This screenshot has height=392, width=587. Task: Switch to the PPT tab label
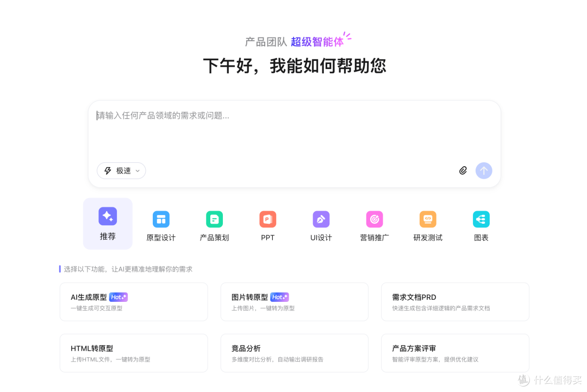[x=267, y=237]
